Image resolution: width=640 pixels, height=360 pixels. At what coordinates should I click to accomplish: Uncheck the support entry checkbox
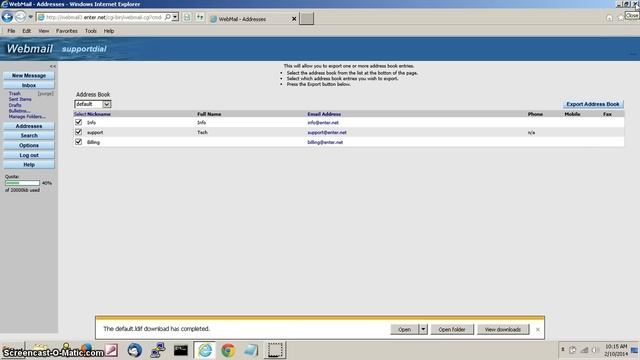pyautogui.click(x=78, y=132)
